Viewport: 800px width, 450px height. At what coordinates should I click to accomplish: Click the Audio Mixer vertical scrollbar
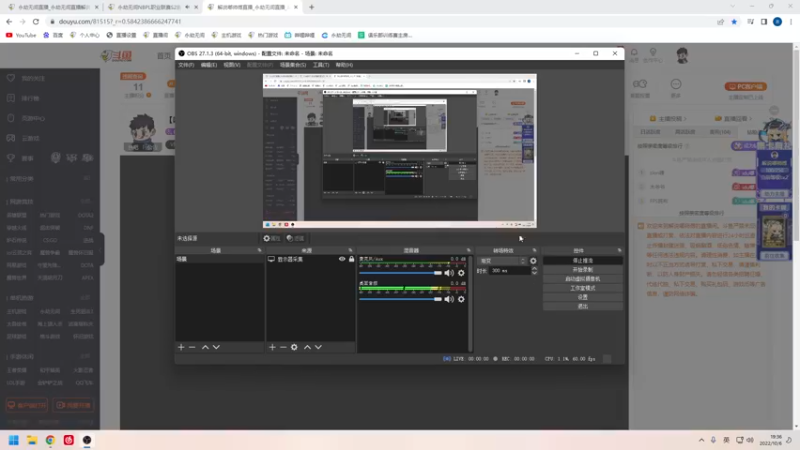470,303
